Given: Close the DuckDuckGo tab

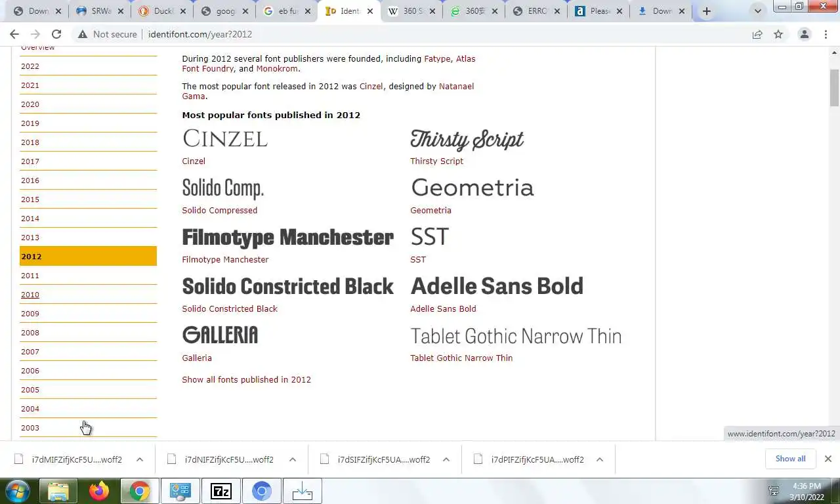Looking at the screenshot, I should [183, 11].
